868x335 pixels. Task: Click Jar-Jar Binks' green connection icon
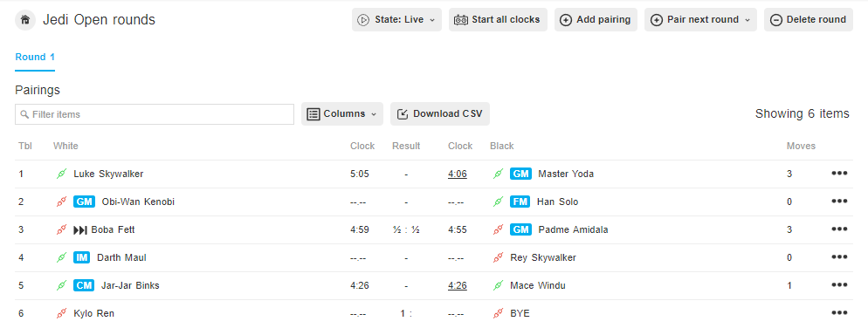[x=61, y=286]
